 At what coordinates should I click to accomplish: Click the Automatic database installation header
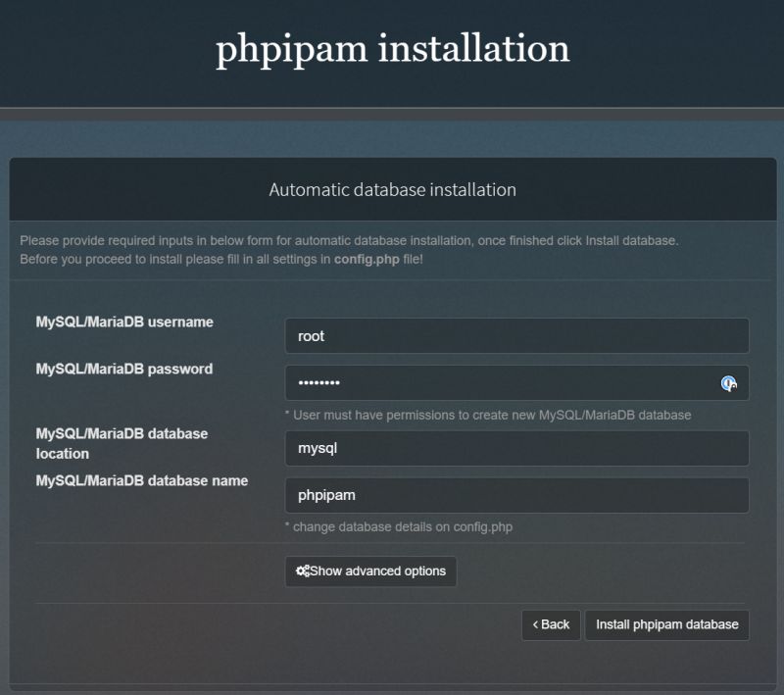pyautogui.click(x=392, y=192)
